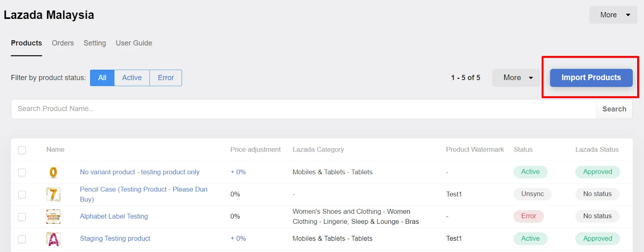Open the Setting tab
This screenshot has width=644, height=252.
coord(95,43)
